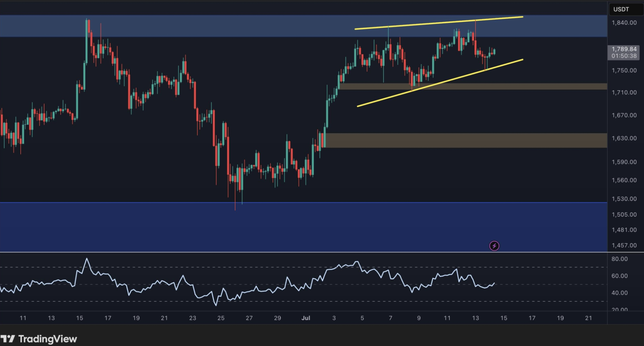Screen dimensions: 644x346
Task: Click the Jul label on time axis
Action: coord(306,318)
